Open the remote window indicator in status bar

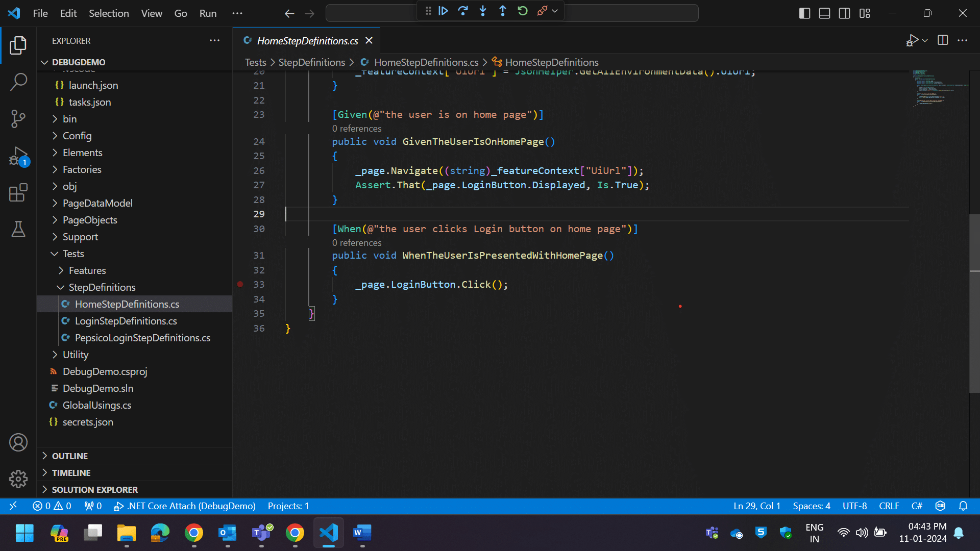pos(13,506)
